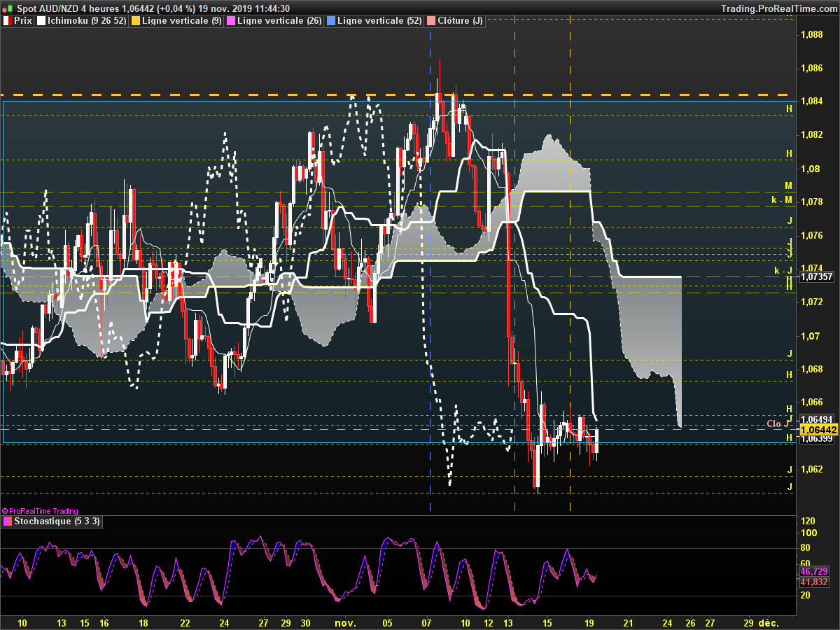Click the blue swatch of Ligne verticale (52)
840x630 pixels.
331,21
